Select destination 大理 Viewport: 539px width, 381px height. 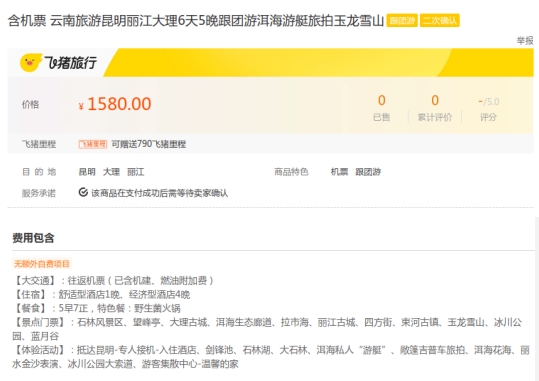(x=111, y=172)
